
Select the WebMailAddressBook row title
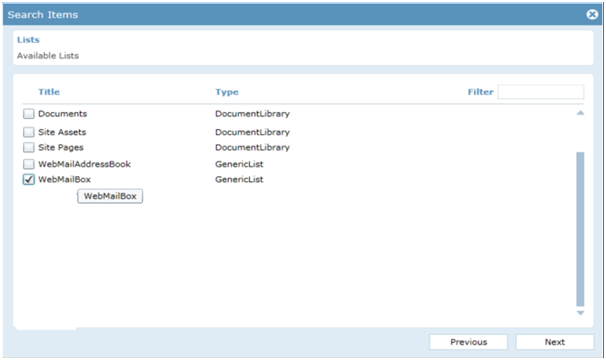(84, 164)
